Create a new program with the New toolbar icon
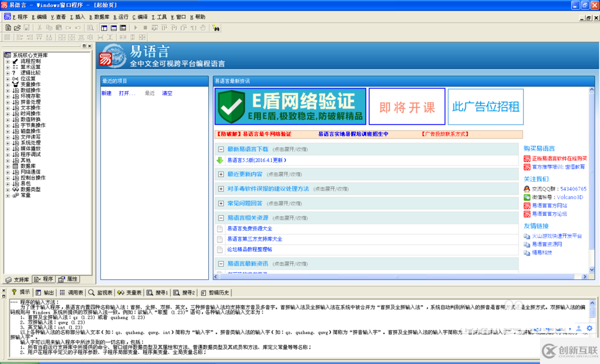 [8, 28]
